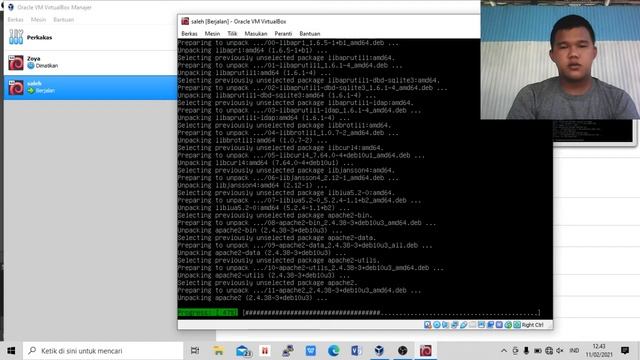640x360 pixels.
Task: Select the saleh running virtual machine
Action: pyautogui.click(x=90, y=87)
